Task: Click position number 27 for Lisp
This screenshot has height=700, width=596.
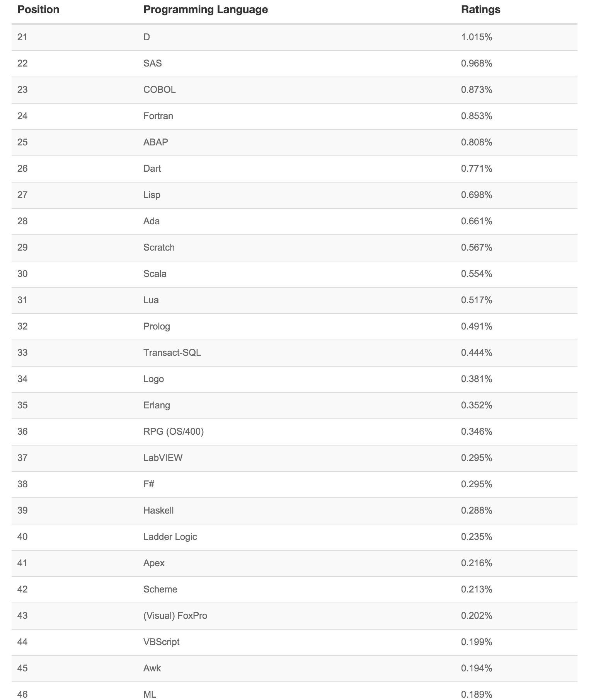Action: pyautogui.click(x=22, y=195)
